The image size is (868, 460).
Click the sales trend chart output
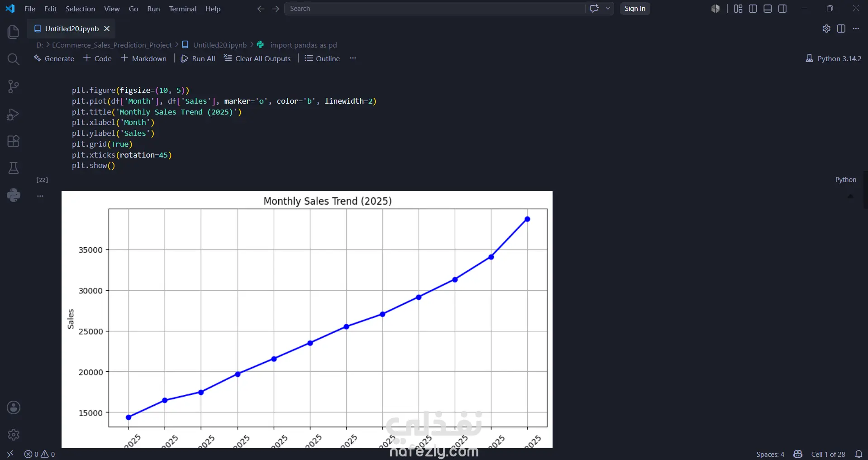point(307,320)
